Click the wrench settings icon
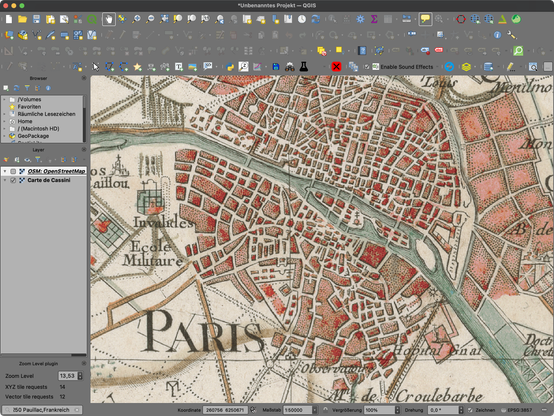 [512, 35]
